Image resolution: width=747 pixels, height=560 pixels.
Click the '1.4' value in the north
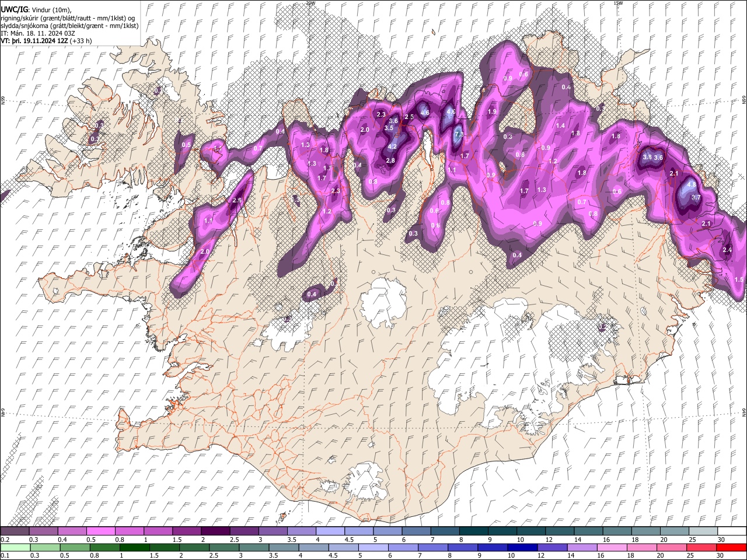coord(561,126)
